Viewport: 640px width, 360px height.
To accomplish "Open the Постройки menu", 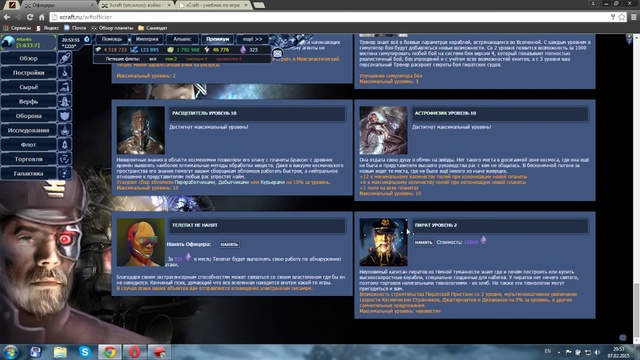I will pyautogui.click(x=29, y=73).
